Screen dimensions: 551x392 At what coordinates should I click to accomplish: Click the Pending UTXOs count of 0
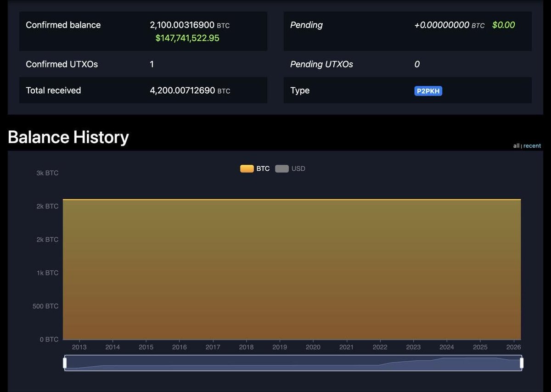(417, 64)
